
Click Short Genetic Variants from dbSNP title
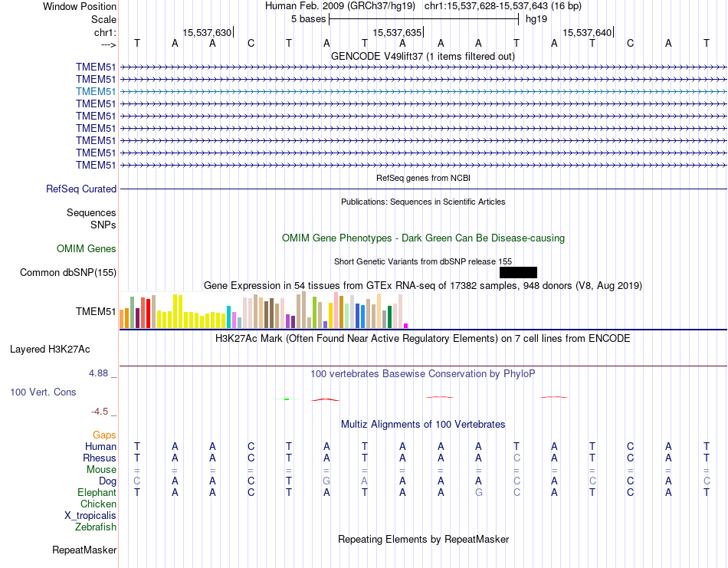coord(423,261)
